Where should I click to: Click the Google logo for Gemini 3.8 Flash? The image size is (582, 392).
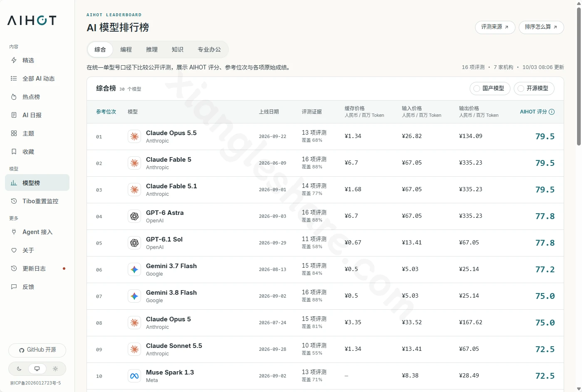pyautogui.click(x=134, y=296)
